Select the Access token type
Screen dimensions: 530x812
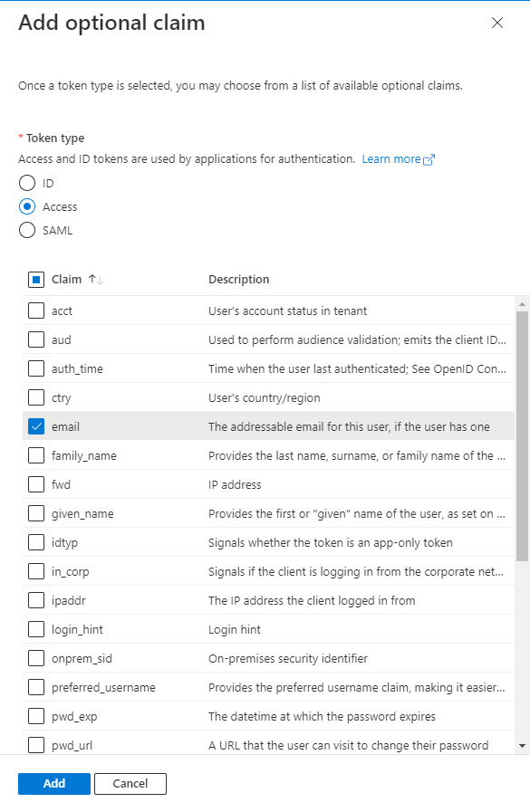[27, 206]
